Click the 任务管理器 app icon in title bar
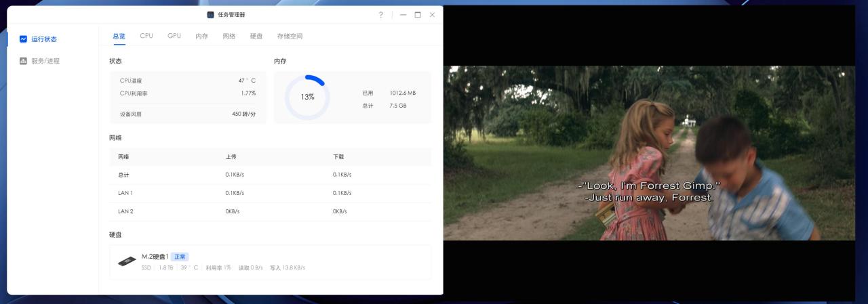This screenshot has width=868, height=304. (x=211, y=15)
